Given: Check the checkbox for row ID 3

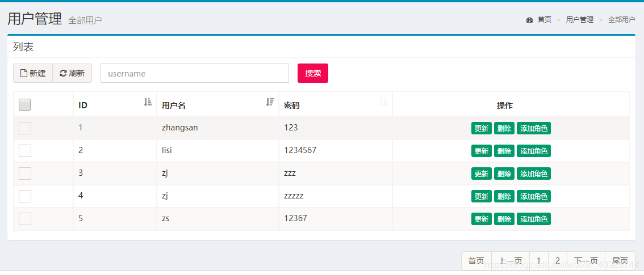Looking at the screenshot, I should click(25, 174).
